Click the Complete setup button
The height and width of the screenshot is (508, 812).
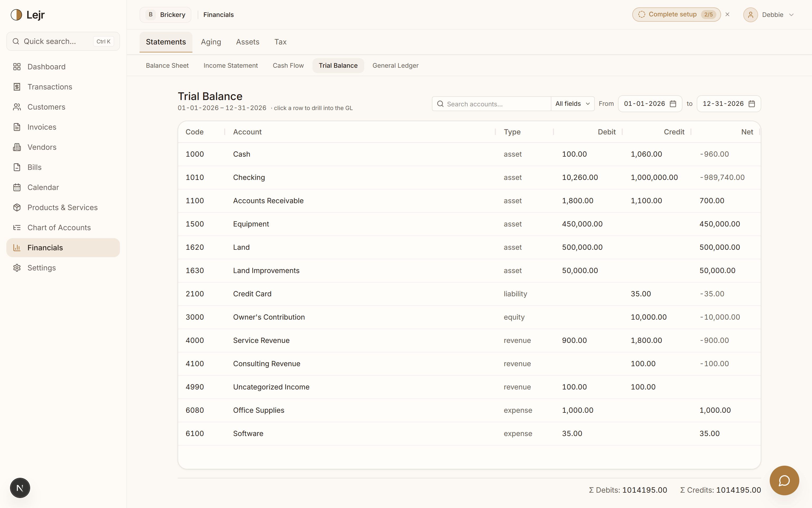(676, 15)
